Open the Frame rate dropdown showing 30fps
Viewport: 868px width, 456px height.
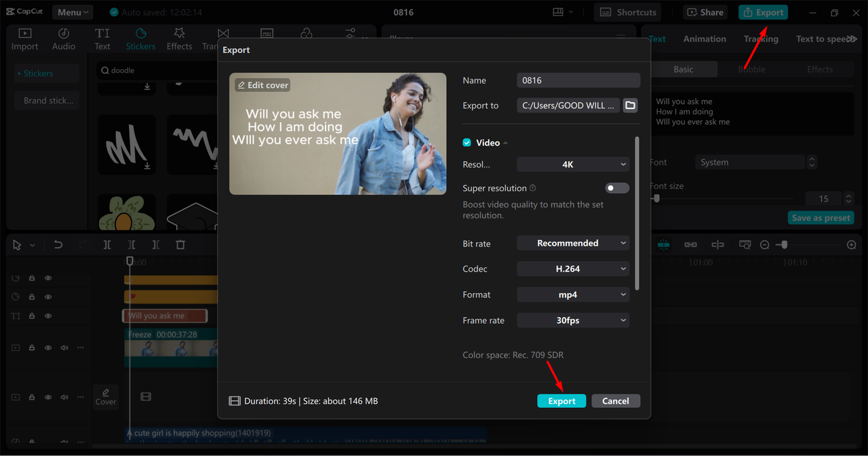pyautogui.click(x=573, y=320)
